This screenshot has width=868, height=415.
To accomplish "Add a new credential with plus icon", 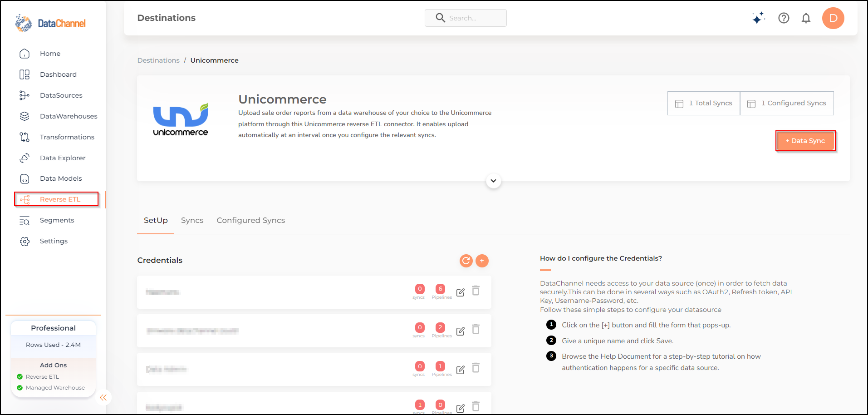I will click(482, 261).
